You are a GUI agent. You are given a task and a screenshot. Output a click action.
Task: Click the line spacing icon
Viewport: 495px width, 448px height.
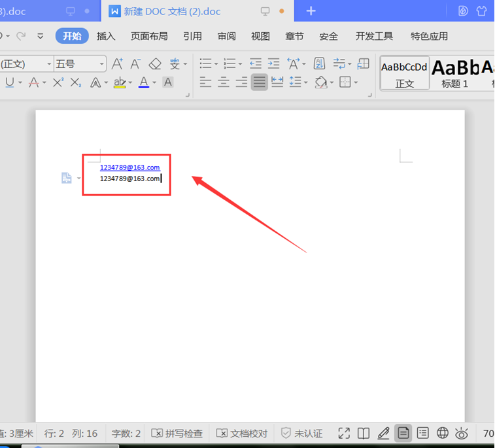(x=296, y=82)
